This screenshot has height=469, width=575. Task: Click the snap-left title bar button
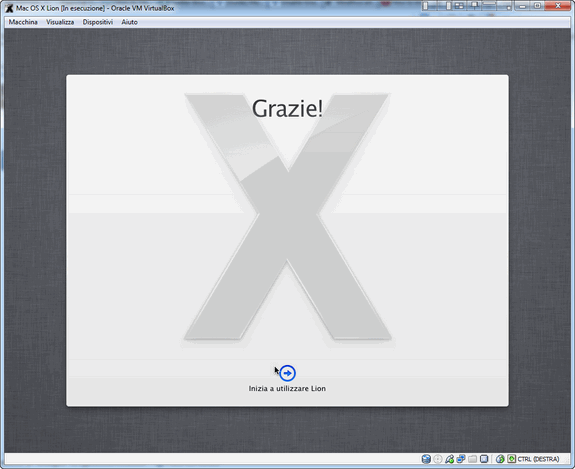click(x=430, y=6)
